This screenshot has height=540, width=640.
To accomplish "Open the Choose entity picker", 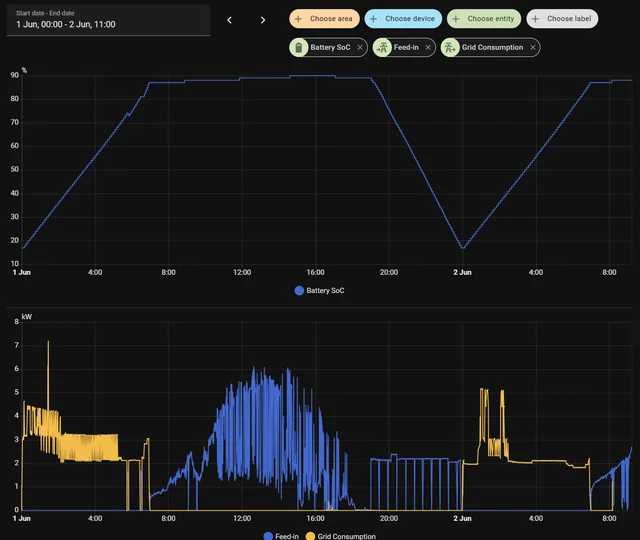I will pyautogui.click(x=483, y=19).
